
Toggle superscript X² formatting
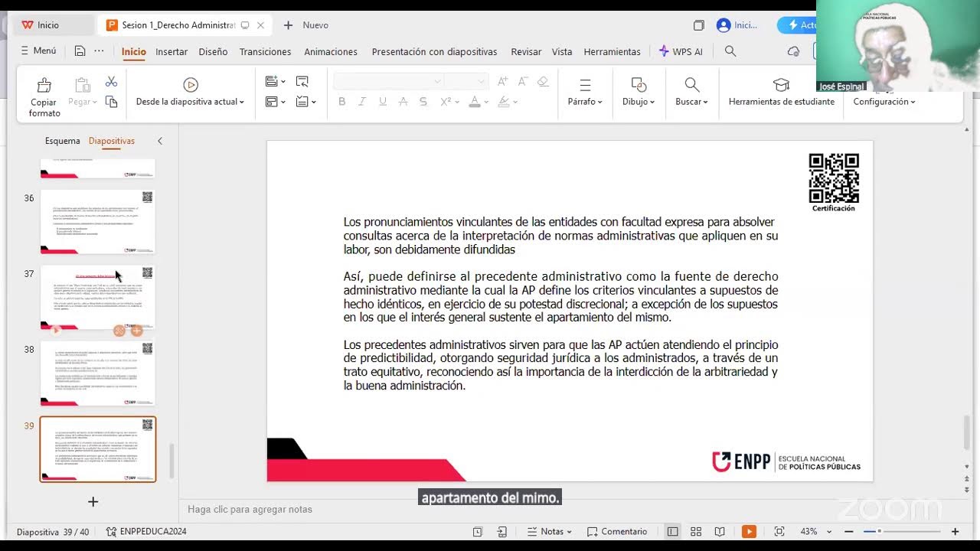coord(445,102)
